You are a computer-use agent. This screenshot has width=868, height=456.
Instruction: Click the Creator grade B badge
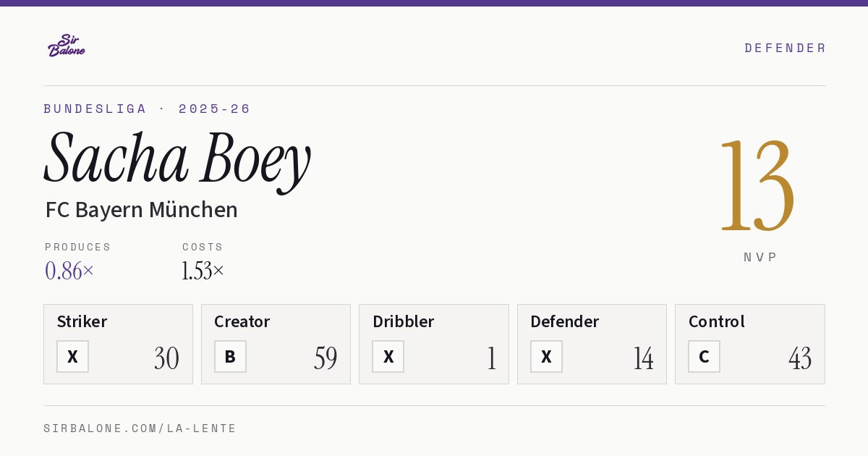tap(230, 356)
